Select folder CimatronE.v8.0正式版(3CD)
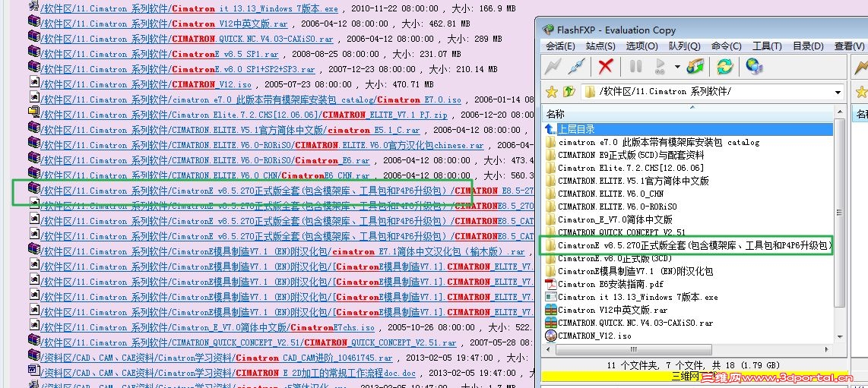Image resolution: width=868 pixels, height=388 pixels. pos(614,258)
